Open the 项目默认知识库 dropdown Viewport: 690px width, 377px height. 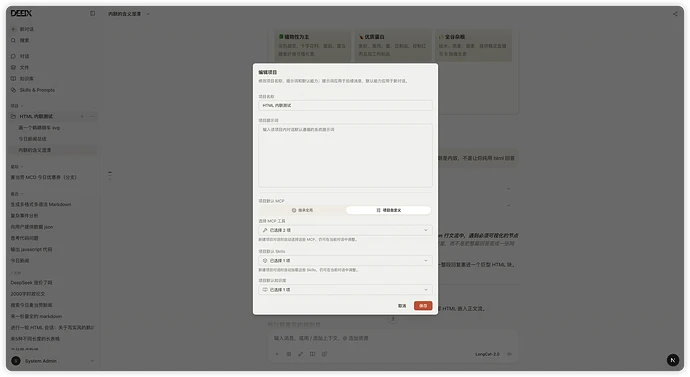point(345,289)
